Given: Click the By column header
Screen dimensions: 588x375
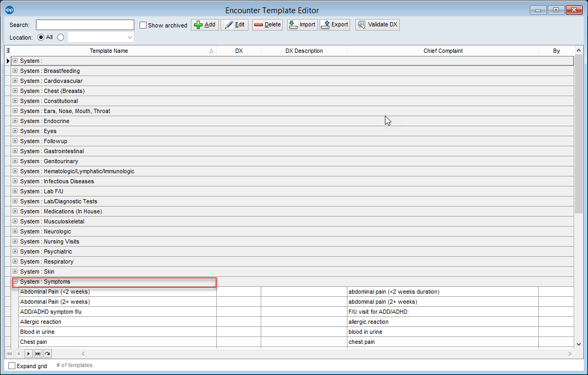Looking at the screenshot, I should [x=556, y=51].
